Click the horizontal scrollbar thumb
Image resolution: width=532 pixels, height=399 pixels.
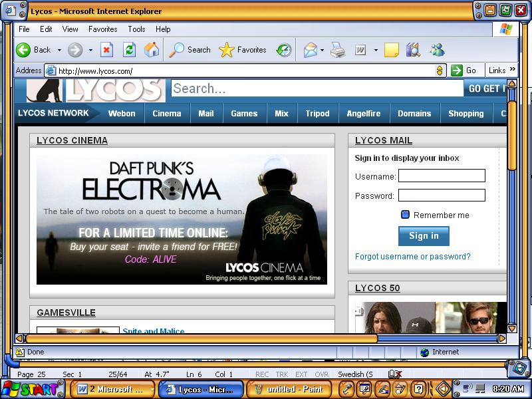201,338
